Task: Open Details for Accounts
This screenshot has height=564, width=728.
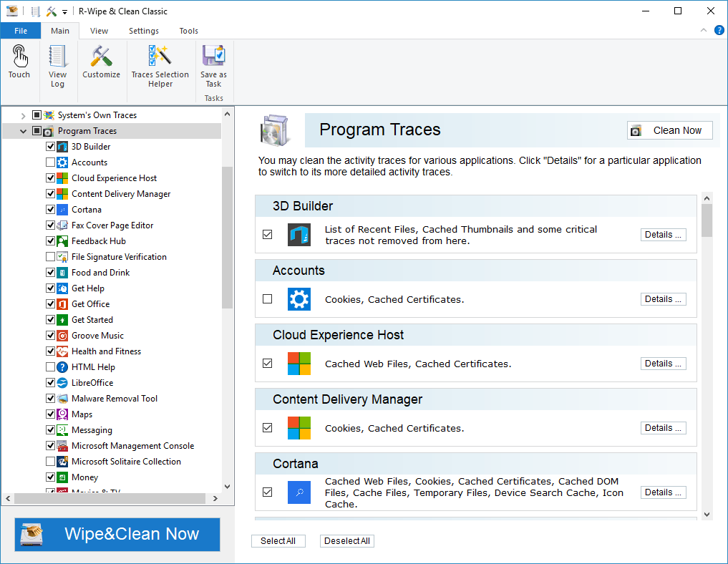Action: (x=663, y=299)
